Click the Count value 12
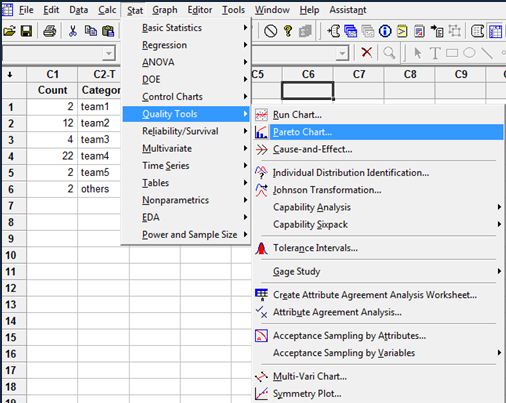 point(52,123)
